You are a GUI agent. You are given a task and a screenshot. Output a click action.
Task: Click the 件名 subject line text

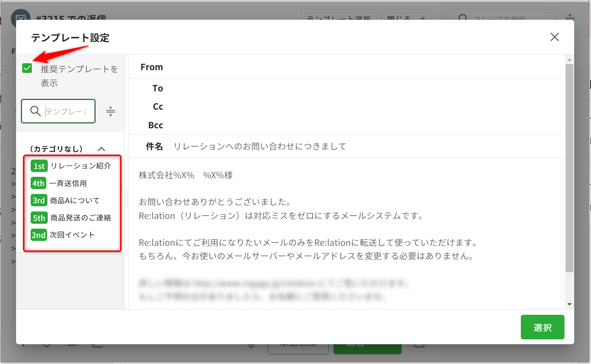tap(260, 146)
